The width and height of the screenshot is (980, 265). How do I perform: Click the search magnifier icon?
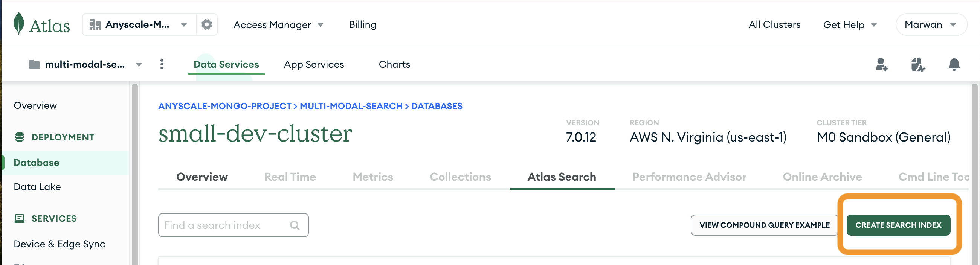pyautogui.click(x=295, y=225)
